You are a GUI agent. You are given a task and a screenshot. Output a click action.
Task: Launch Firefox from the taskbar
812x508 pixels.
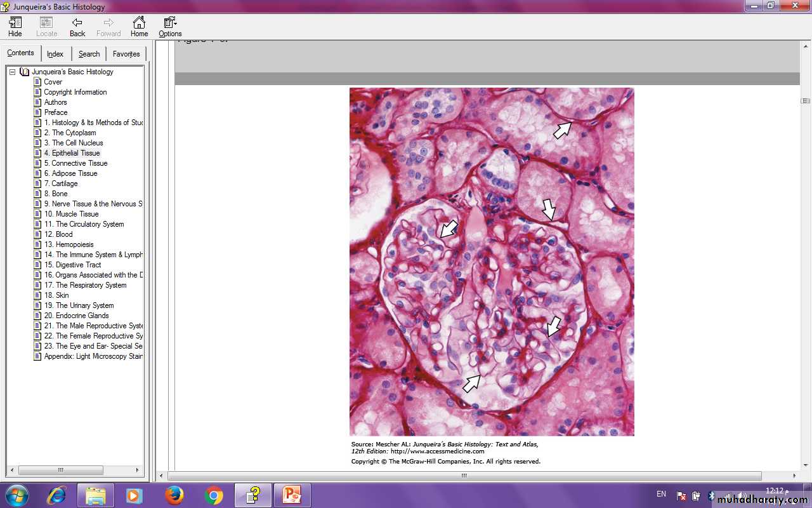click(174, 495)
